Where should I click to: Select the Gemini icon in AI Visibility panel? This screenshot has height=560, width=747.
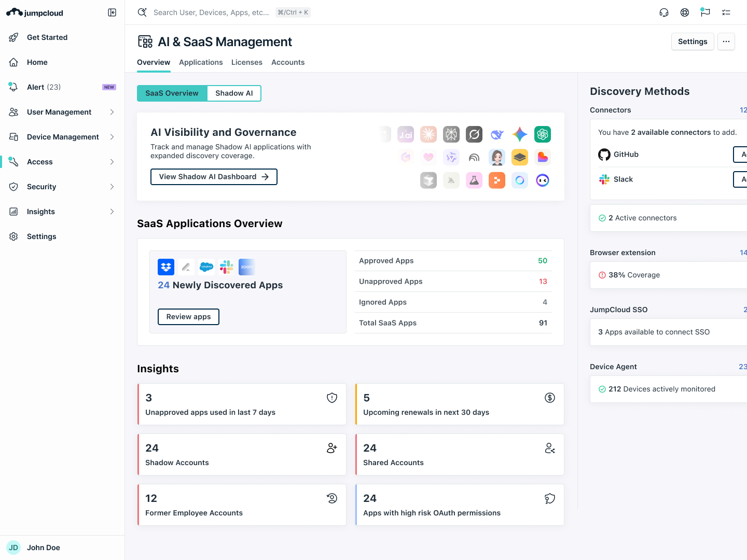tap(519, 134)
